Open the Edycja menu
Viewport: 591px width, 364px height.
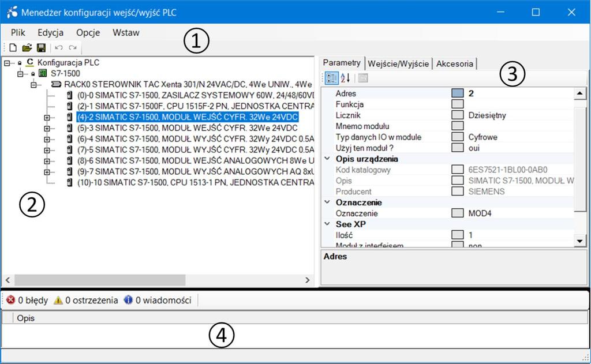(51, 32)
